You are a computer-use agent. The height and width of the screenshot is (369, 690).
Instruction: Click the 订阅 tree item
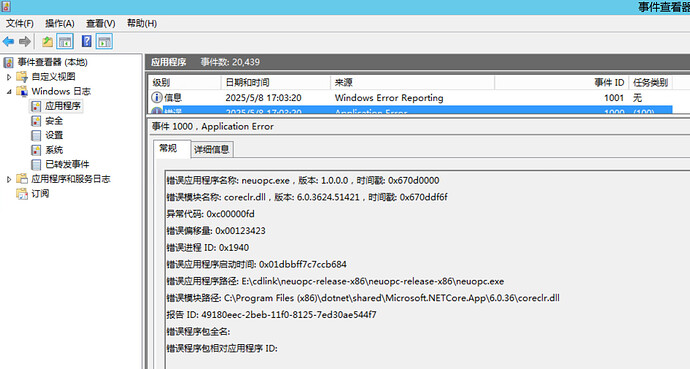(x=40, y=194)
